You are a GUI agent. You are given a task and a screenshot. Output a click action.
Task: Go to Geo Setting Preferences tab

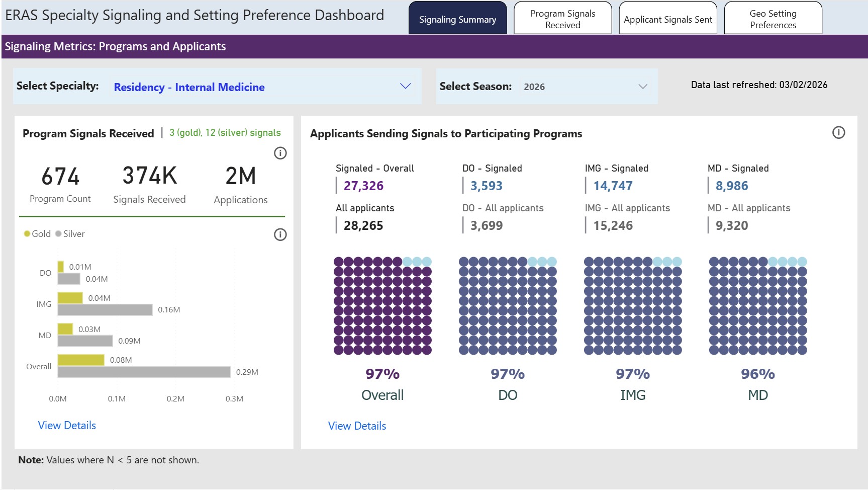pyautogui.click(x=773, y=19)
